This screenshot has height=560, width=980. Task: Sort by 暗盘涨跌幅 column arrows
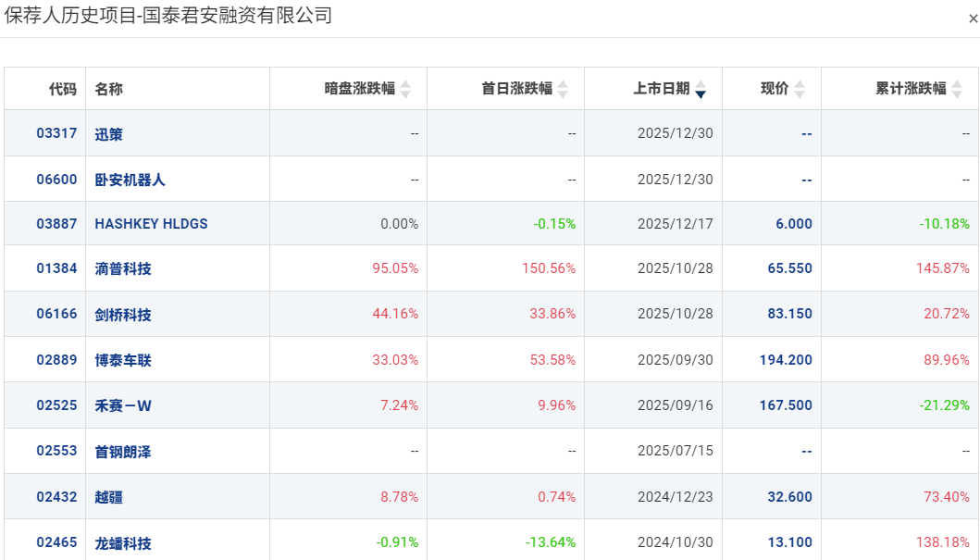(x=405, y=90)
